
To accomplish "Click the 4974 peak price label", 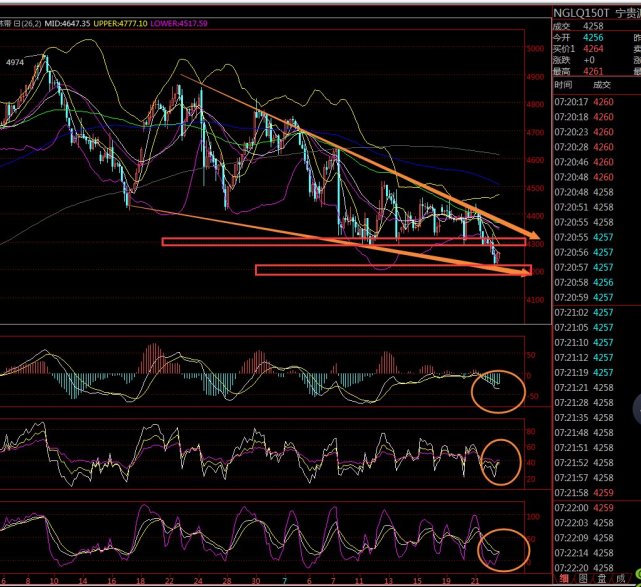I will point(15,63).
